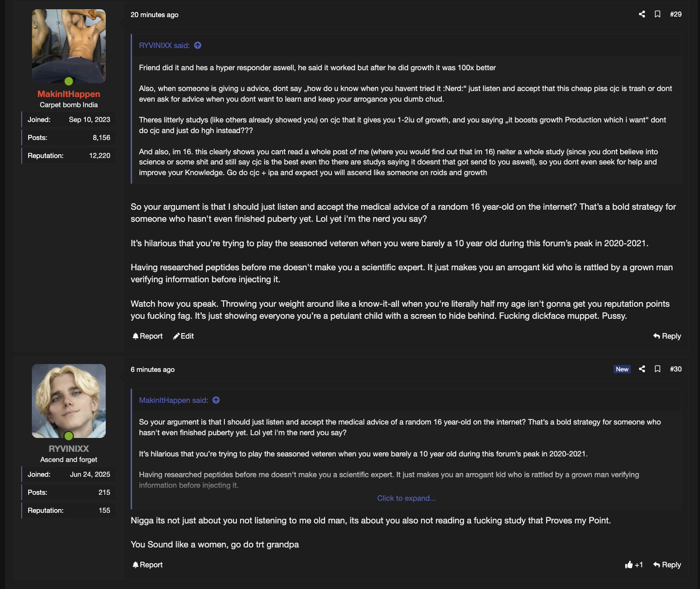Open MakinItHappen's profile from username
Image resolution: width=700 pixels, height=589 pixels.
[x=69, y=94]
